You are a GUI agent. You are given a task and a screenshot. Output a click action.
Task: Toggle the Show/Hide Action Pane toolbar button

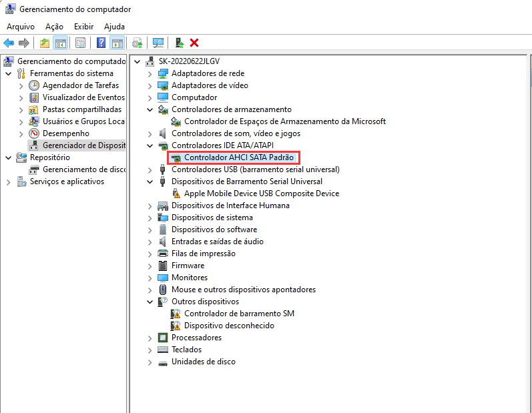click(x=117, y=43)
